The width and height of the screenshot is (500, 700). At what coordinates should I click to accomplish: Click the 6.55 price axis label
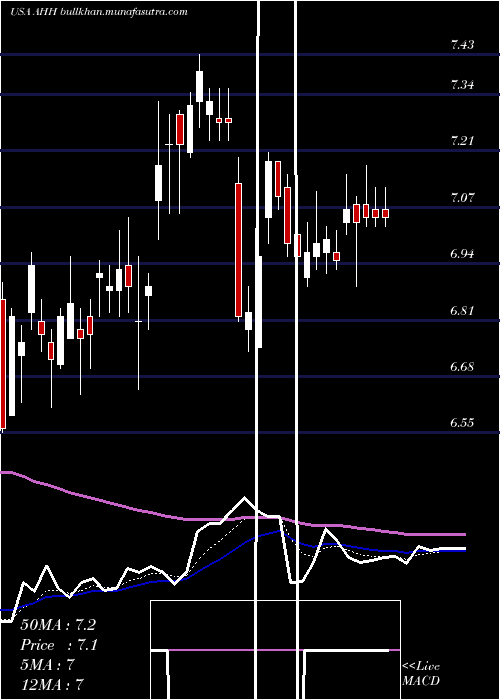tap(462, 423)
